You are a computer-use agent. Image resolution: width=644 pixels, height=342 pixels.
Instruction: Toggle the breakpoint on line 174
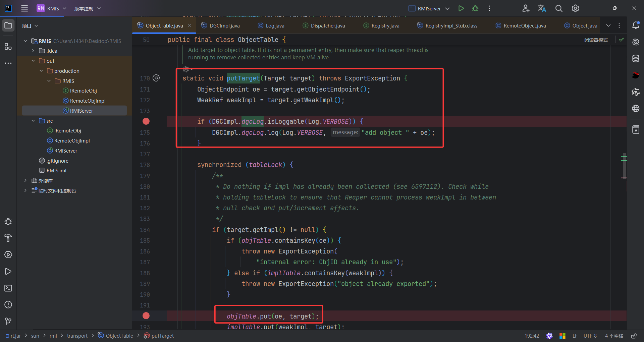146,121
